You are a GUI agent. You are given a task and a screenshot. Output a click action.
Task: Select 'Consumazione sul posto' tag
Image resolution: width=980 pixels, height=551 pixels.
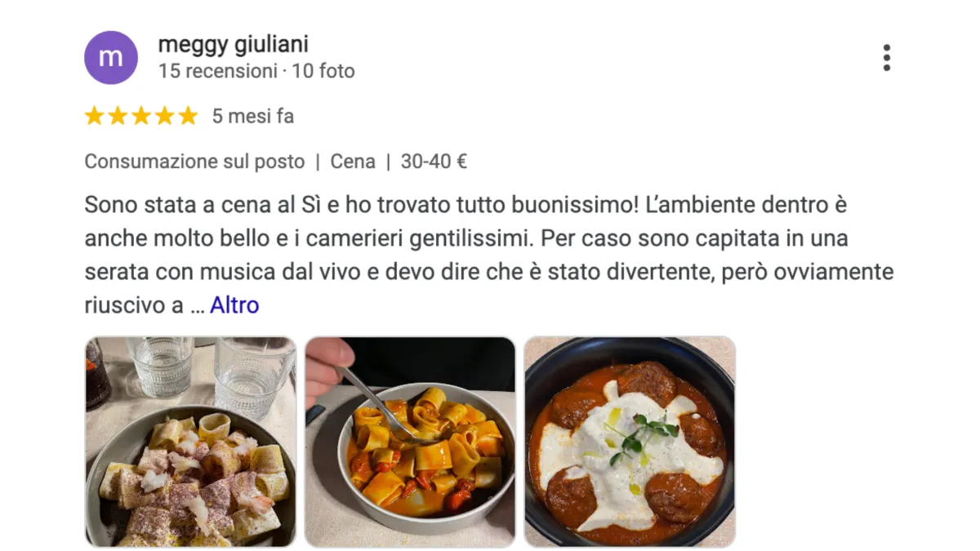coord(194,162)
